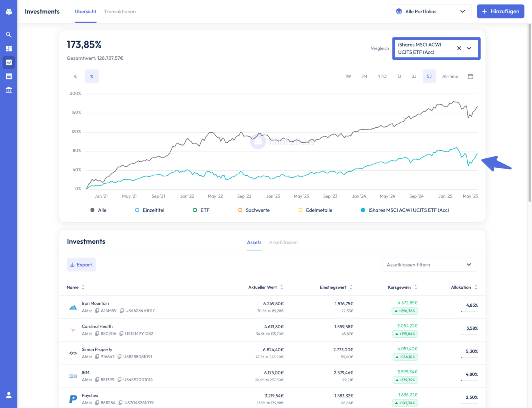Image resolution: width=532 pixels, height=408 pixels.
Task: Sort table by Aktueller Wert
Action: tap(266, 287)
